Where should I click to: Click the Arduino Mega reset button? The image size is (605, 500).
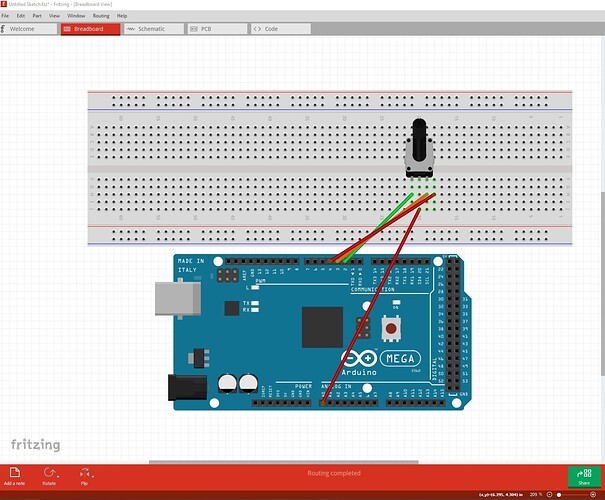click(391, 329)
